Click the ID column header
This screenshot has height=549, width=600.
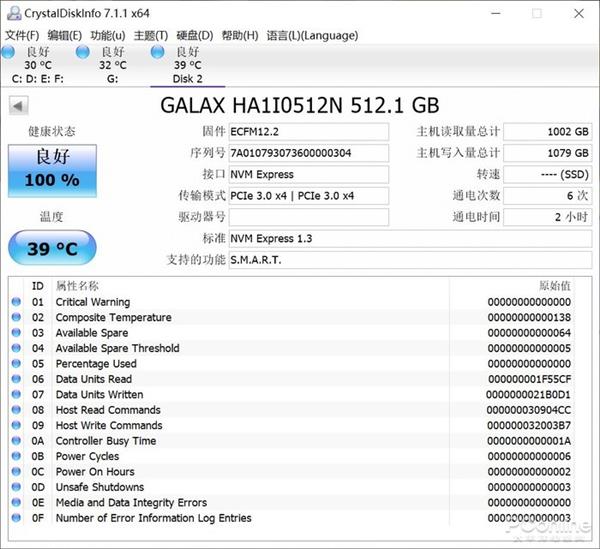pos(38,286)
